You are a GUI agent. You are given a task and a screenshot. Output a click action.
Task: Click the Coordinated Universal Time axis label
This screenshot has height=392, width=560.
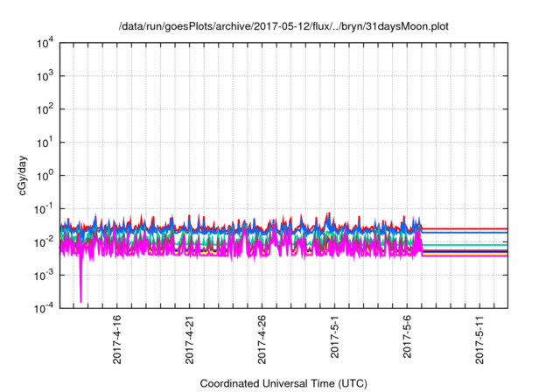284,384
